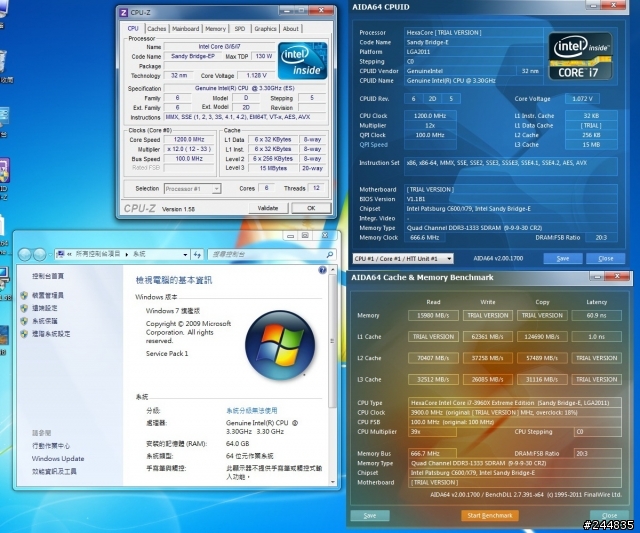Click the Recycle Bin desktop icon
Viewport: 640px width, 533px height.
point(3,61)
